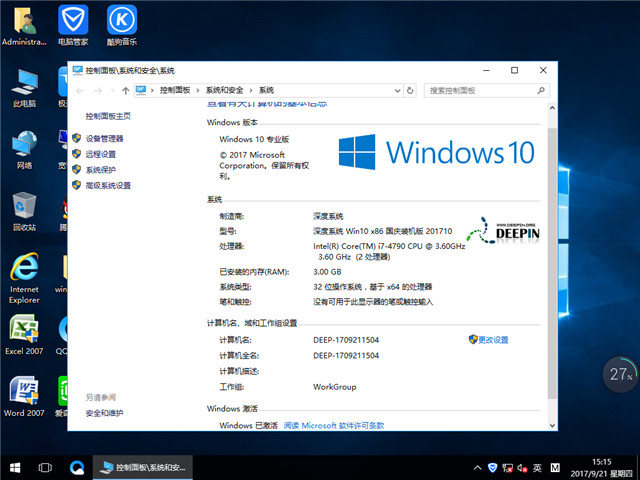
Task: Open Word 2007 desktop shortcut
Action: coord(24,397)
